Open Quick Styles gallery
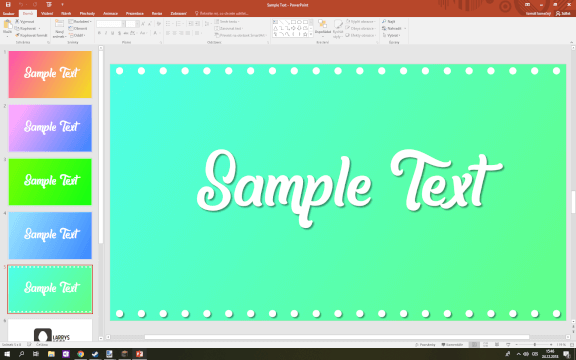576x360 pixels. [x=338, y=29]
